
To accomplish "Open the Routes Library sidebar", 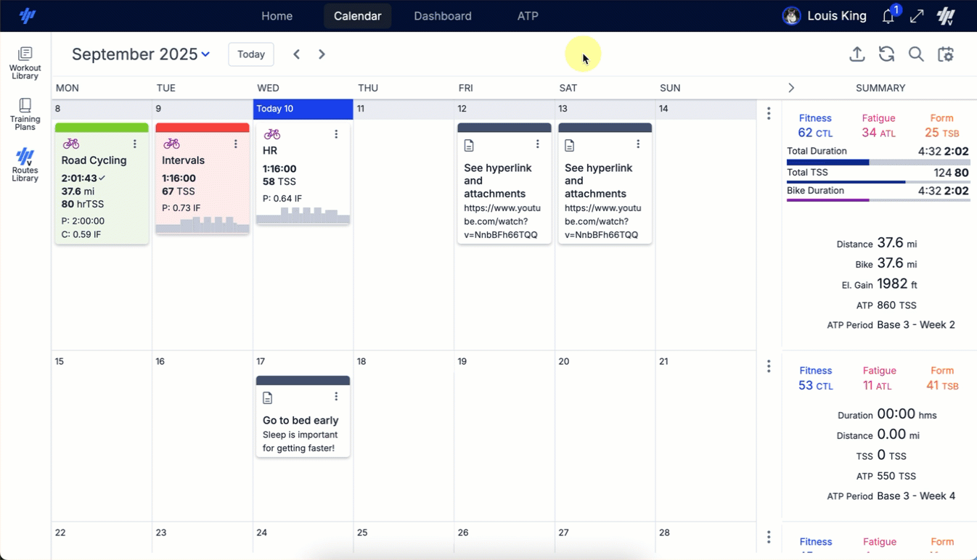I will pyautogui.click(x=25, y=165).
